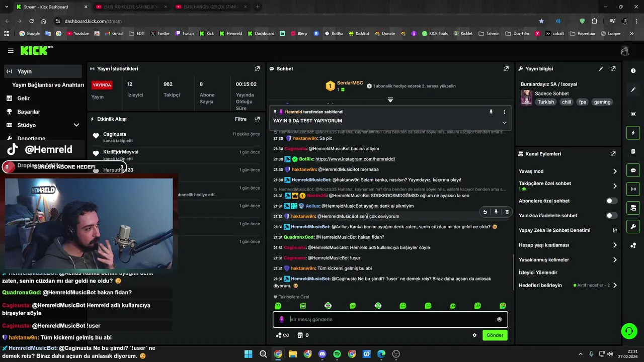Click the Turkish tag chip
Viewport: 644px width, 362px height.
tap(545, 102)
